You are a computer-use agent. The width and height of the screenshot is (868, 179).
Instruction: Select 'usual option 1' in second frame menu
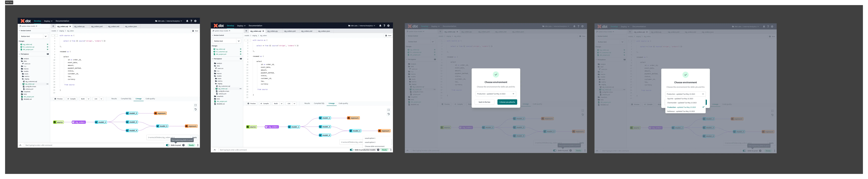[x=370, y=138]
